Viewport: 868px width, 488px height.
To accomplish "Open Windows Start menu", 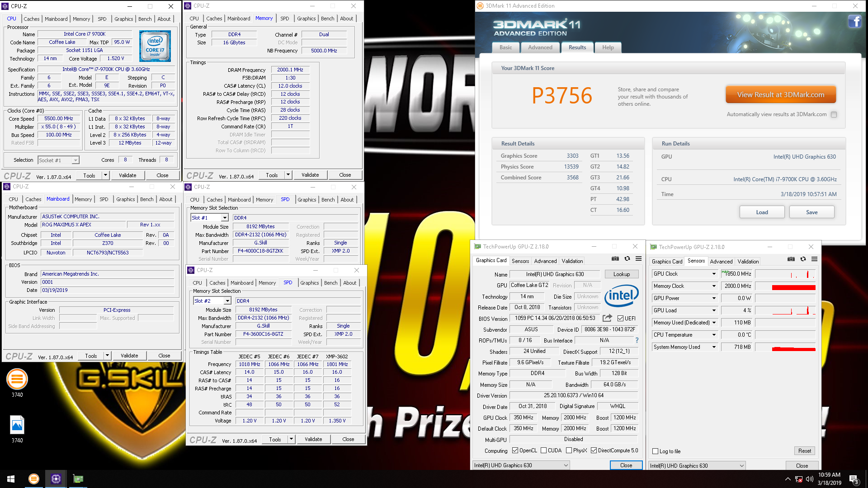I will [x=11, y=479].
